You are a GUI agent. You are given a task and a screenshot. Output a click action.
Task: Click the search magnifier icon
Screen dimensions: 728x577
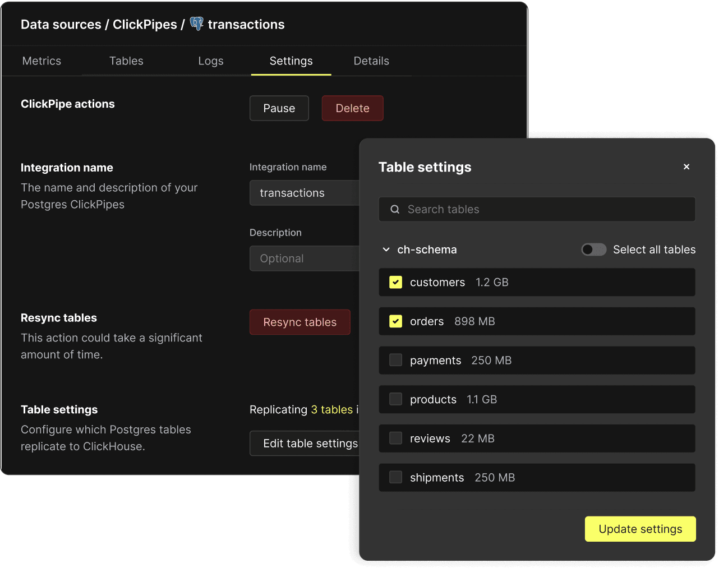point(395,209)
